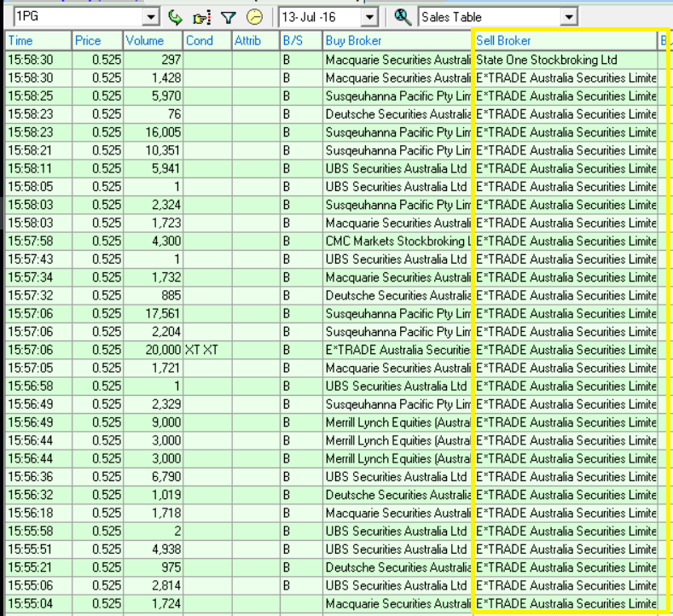673x616 pixels.
Task: Select volume cell 16,005
Action: tap(153, 132)
